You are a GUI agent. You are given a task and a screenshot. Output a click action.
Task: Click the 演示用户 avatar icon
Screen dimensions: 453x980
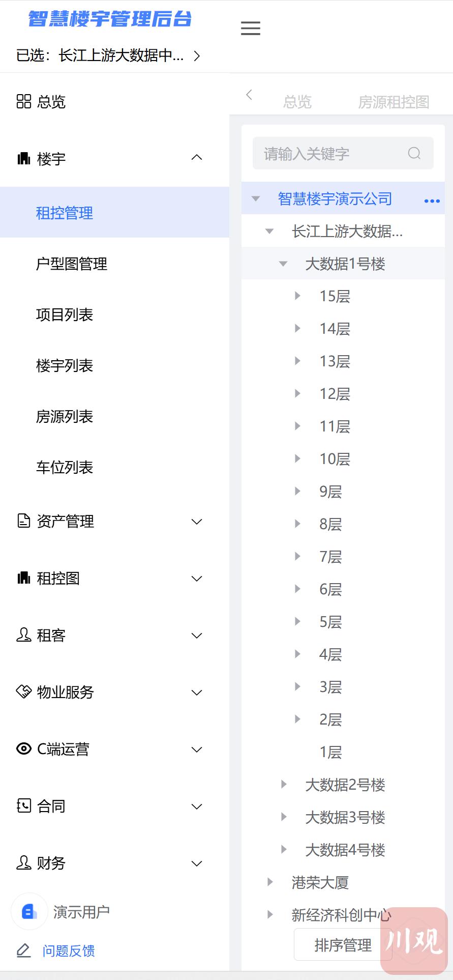click(29, 911)
